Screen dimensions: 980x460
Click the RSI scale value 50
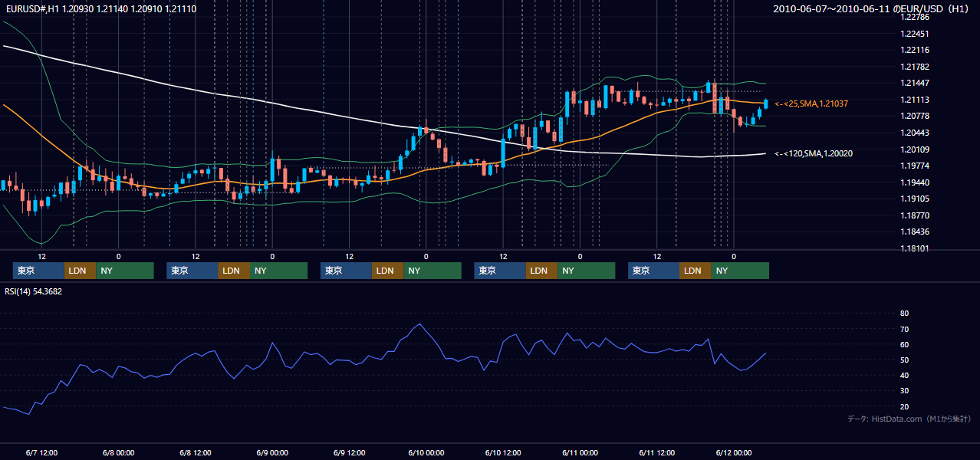tap(904, 360)
